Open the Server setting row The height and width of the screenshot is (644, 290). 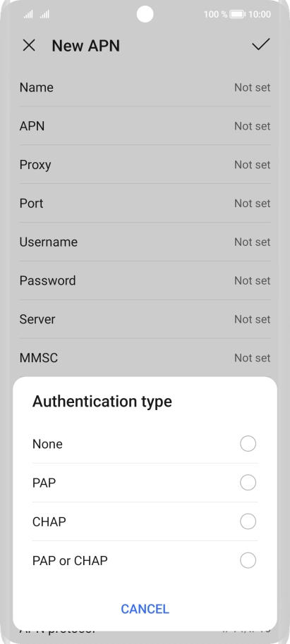click(145, 319)
